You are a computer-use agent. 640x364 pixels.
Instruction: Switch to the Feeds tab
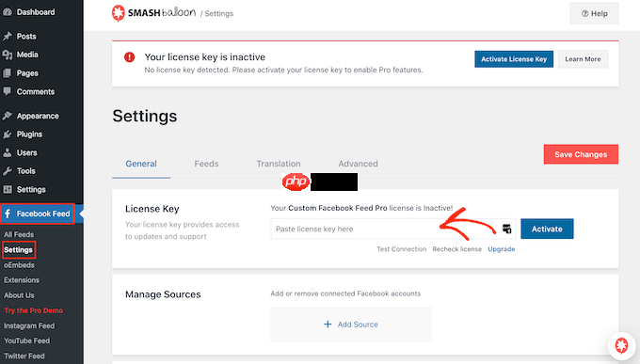pyautogui.click(x=206, y=164)
